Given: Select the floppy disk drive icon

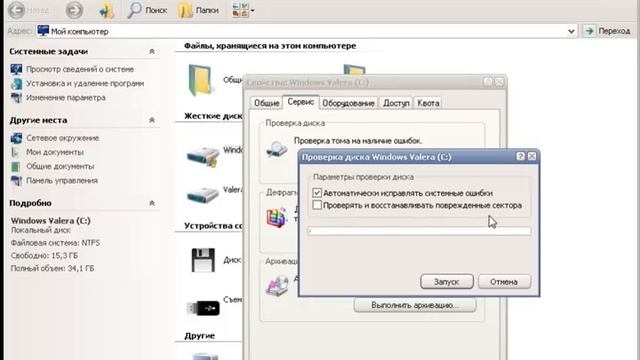Looking at the screenshot, I should (203, 260).
